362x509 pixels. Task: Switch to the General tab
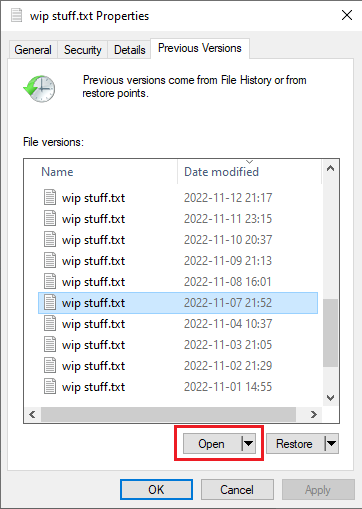[33, 50]
